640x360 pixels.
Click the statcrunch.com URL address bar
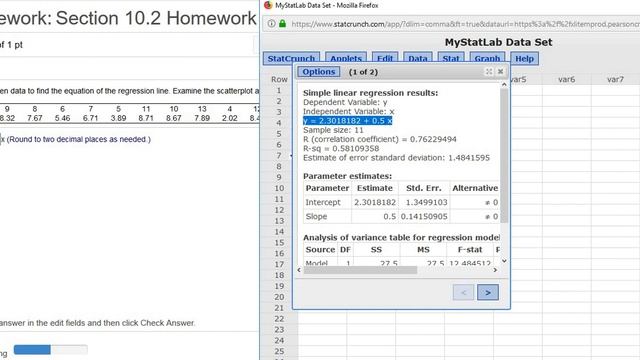(464, 24)
